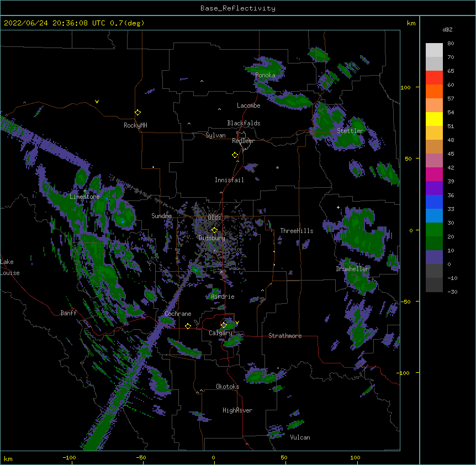Image resolution: width=476 pixels, height=465 pixels.
Task: Click the Airdrie city label
Action: pos(223,297)
